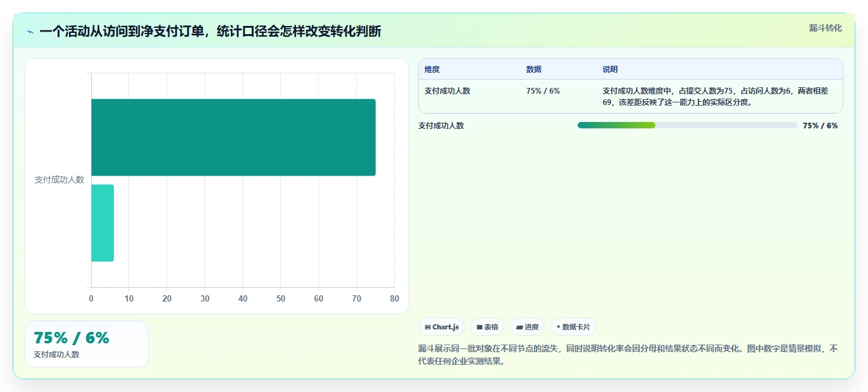Click the description cell starting 支付成功人数维度中
The width and height of the screenshot is (868, 392).
coord(715,97)
